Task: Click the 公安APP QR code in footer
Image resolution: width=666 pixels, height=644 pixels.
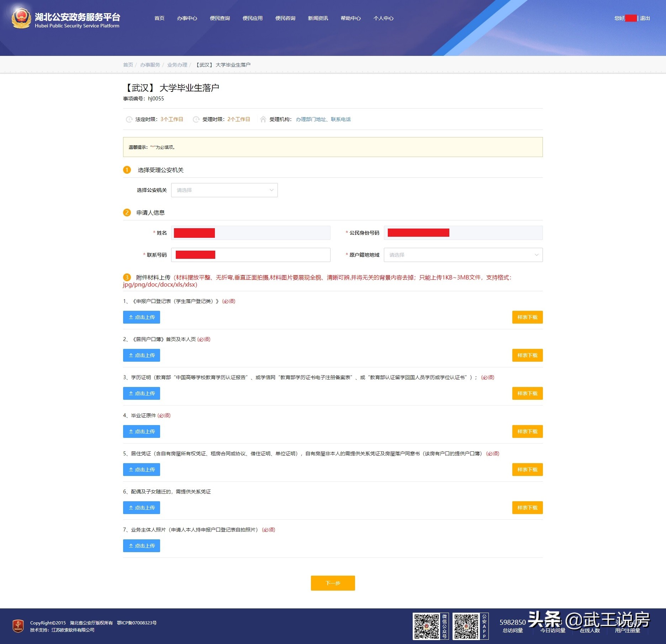Action: (466, 626)
